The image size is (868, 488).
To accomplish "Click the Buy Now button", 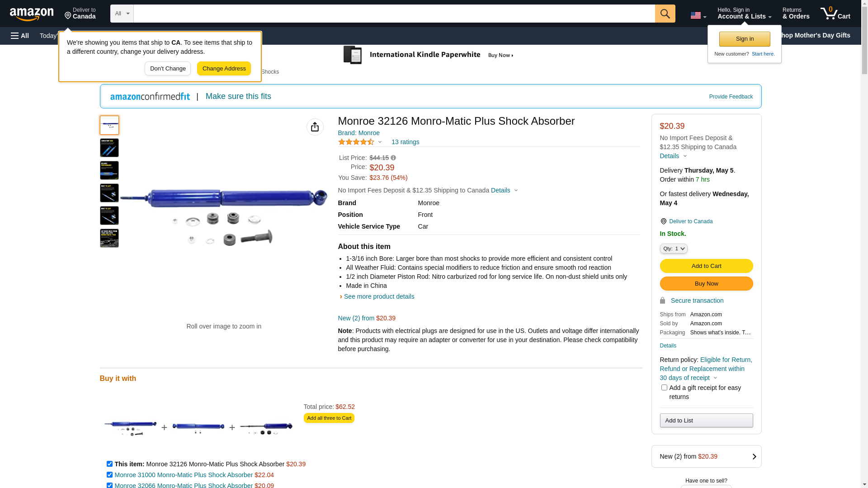I will (706, 284).
